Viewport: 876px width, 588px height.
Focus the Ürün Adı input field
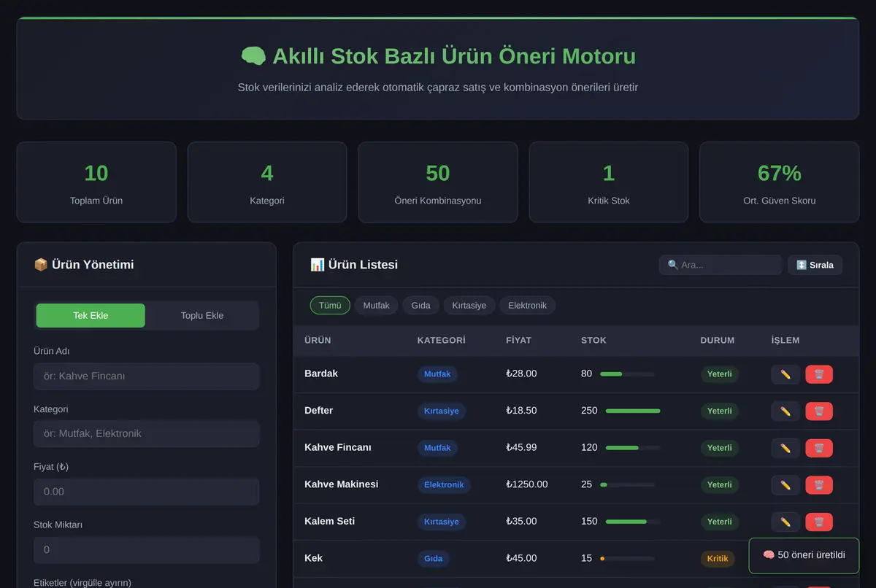pos(146,376)
